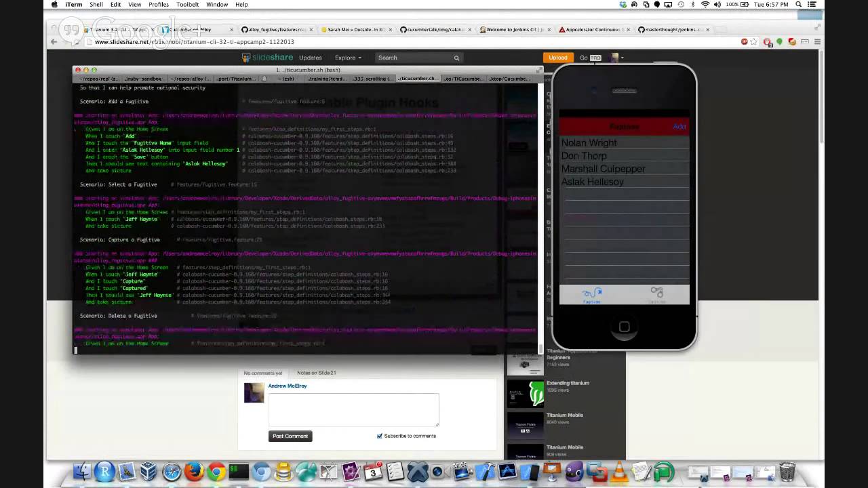Launch Firefox from the Dock

194,471
